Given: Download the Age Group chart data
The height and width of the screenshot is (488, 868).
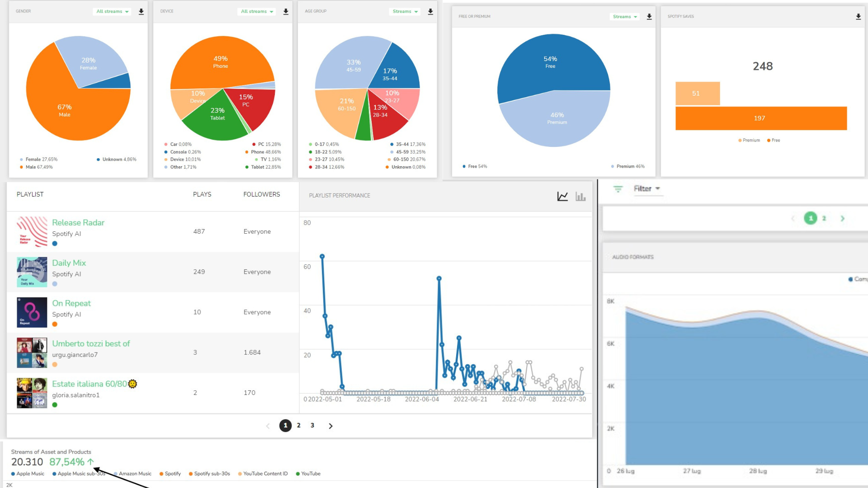Looking at the screenshot, I should pos(430,12).
